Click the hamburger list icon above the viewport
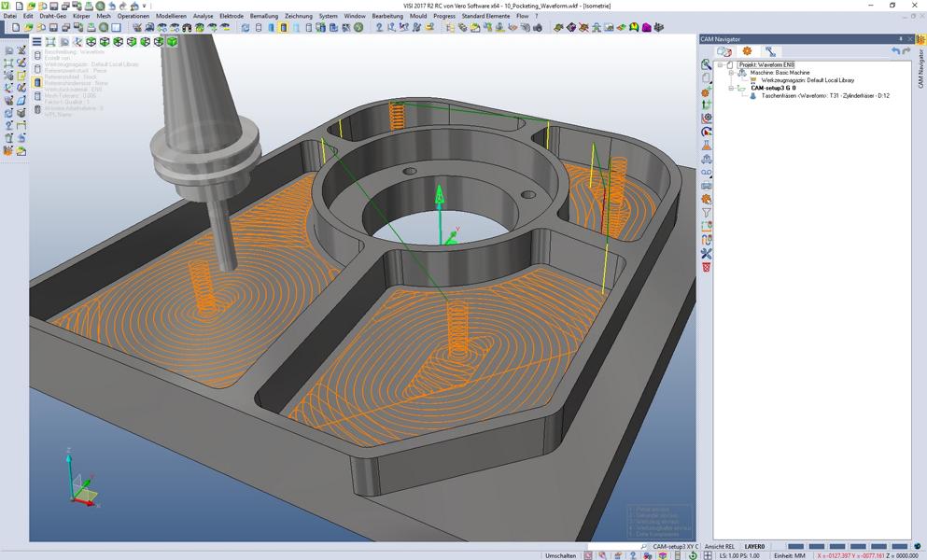Image resolution: width=927 pixels, height=560 pixels. coord(36,42)
